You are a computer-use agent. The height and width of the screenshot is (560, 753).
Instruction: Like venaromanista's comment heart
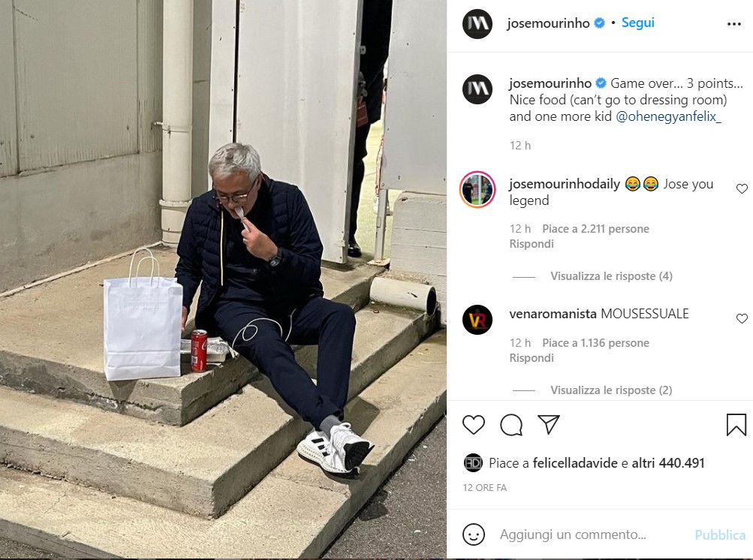pyautogui.click(x=742, y=318)
